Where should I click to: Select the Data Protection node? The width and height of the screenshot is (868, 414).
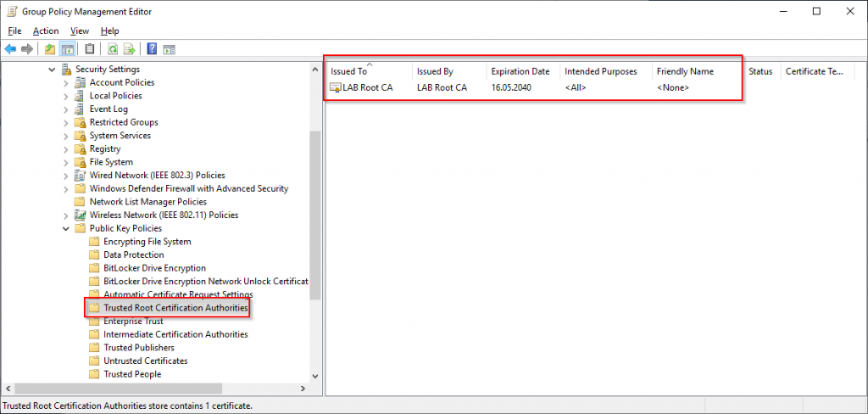pos(134,255)
